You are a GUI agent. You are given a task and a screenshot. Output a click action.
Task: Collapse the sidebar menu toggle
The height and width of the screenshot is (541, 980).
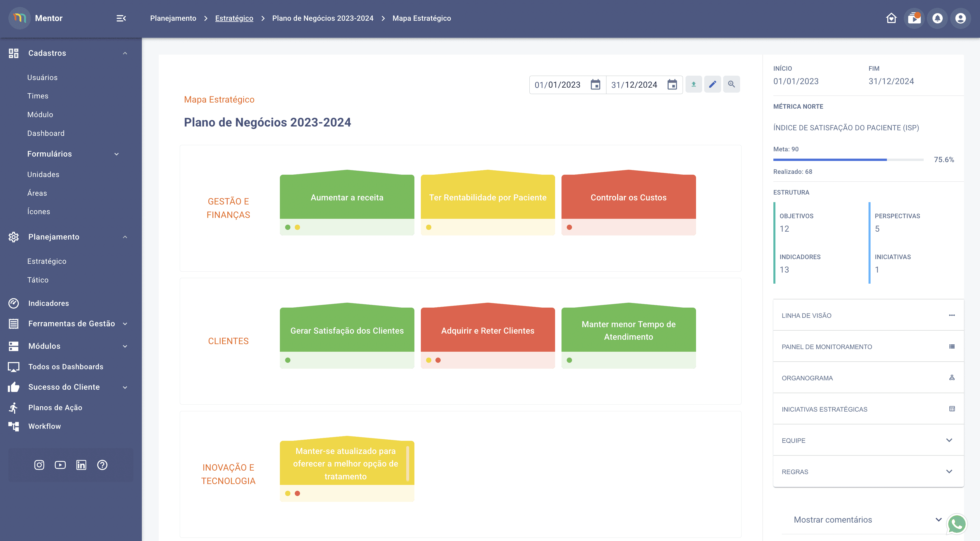pos(121,18)
